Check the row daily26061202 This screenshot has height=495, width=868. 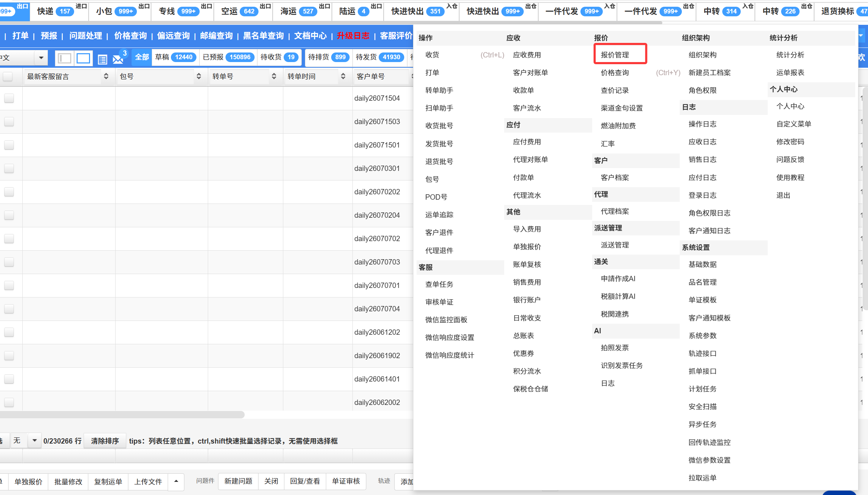pyautogui.click(x=9, y=332)
